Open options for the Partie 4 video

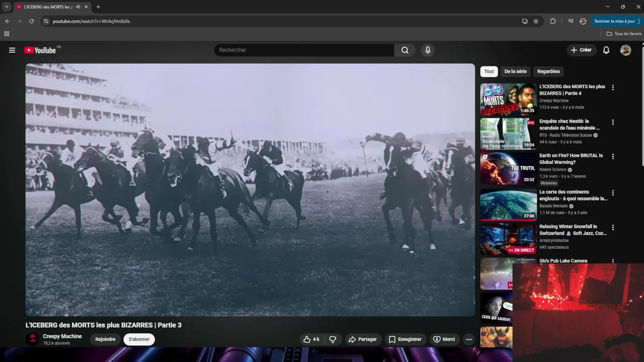613,87
